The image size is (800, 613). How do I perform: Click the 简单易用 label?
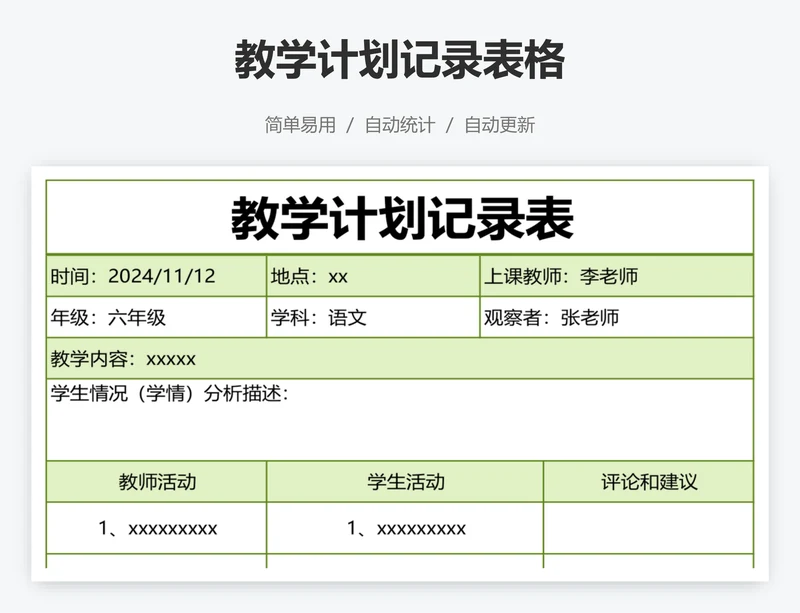[x=286, y=126]
